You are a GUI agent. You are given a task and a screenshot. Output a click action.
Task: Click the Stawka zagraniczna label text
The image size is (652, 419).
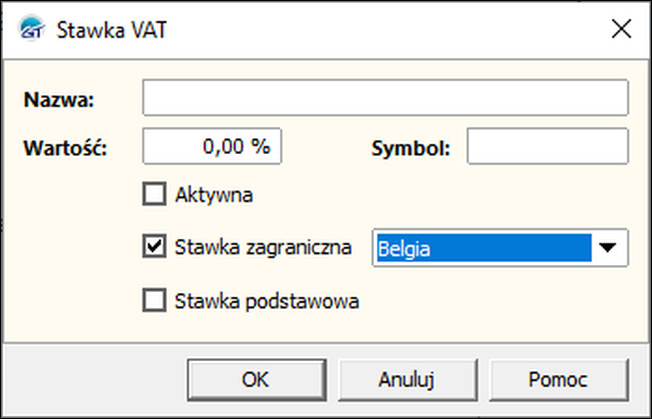coord(263,248)
